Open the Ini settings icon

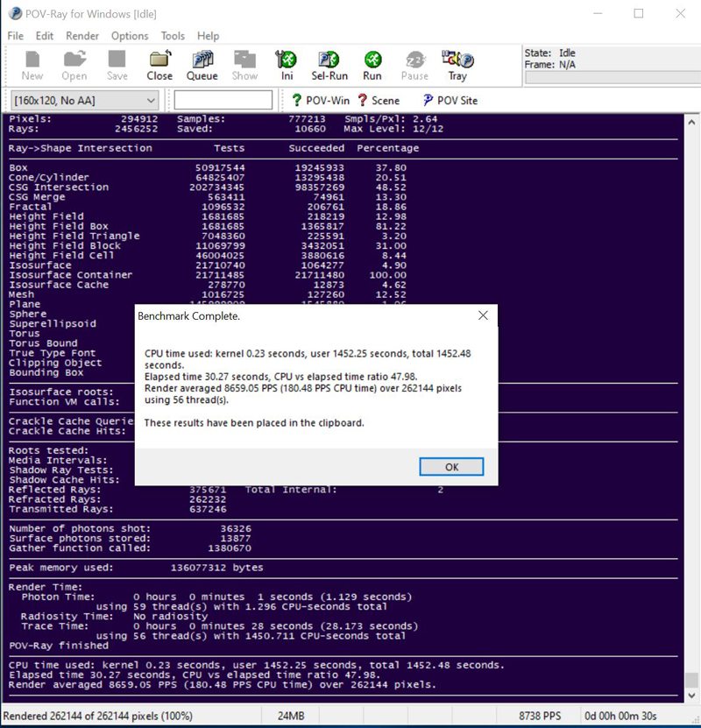[x=287, y=66]
